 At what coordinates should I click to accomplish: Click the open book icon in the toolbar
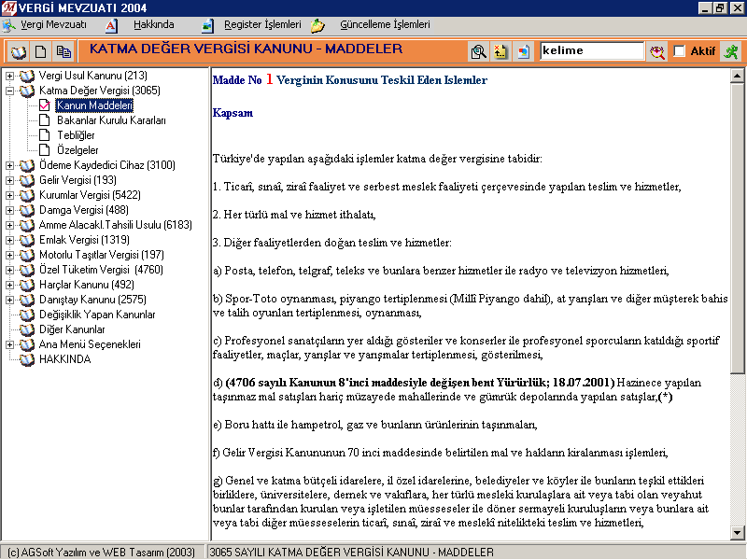coord(19,51)
